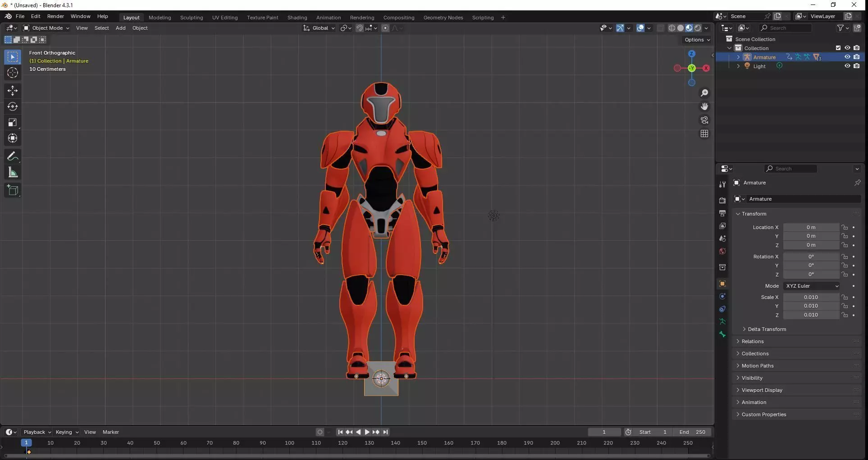Activate the Cursor tool
This screenshot has width=868, height=460.
coord(13,73)
